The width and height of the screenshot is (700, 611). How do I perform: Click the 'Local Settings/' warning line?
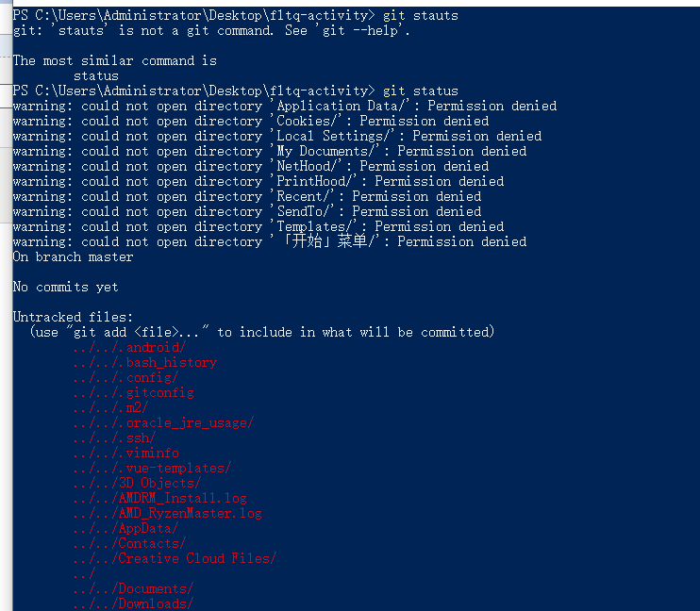tap(277, 136)
